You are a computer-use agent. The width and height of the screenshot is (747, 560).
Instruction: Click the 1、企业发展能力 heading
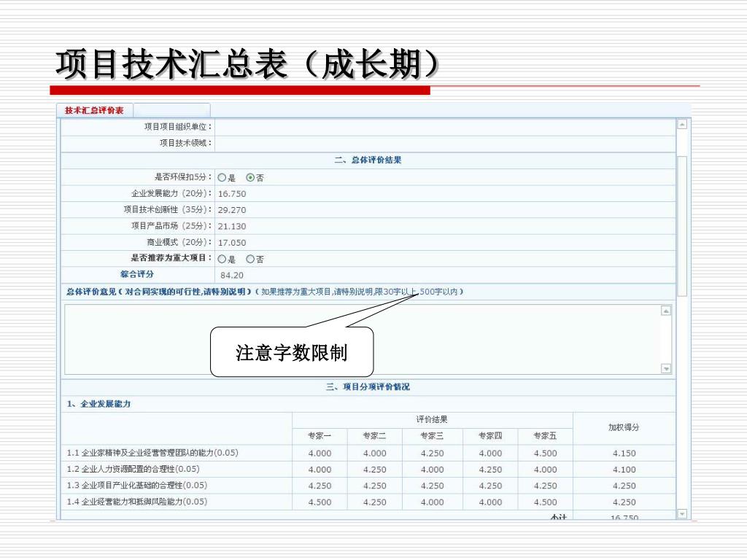(x=98, y=404)
